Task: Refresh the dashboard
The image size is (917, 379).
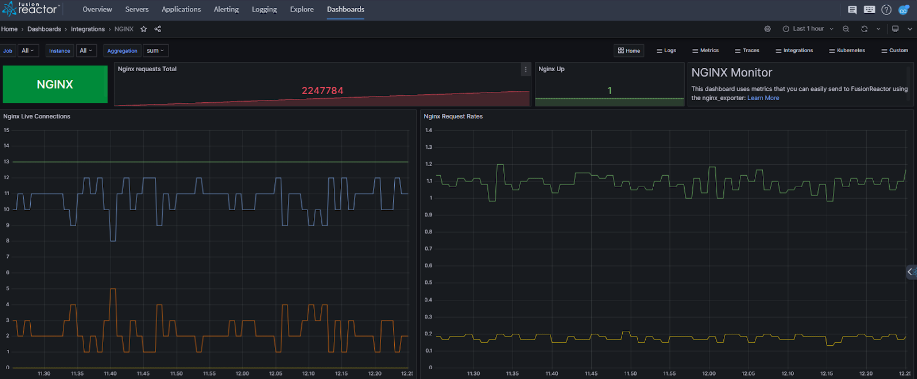Action: pos(864,29)
